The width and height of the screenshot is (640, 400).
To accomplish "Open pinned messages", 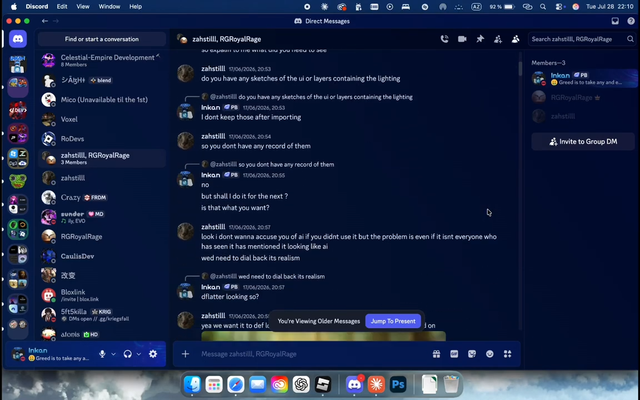I will tap(480, 39).
